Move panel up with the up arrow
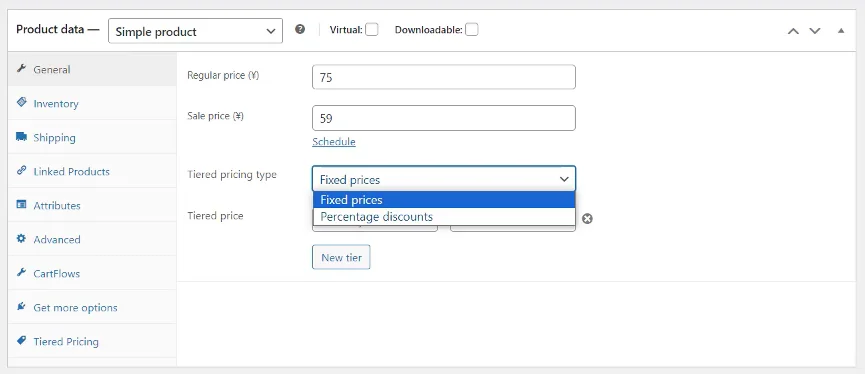This screenshot has height=374, width=865. (793, 31)
